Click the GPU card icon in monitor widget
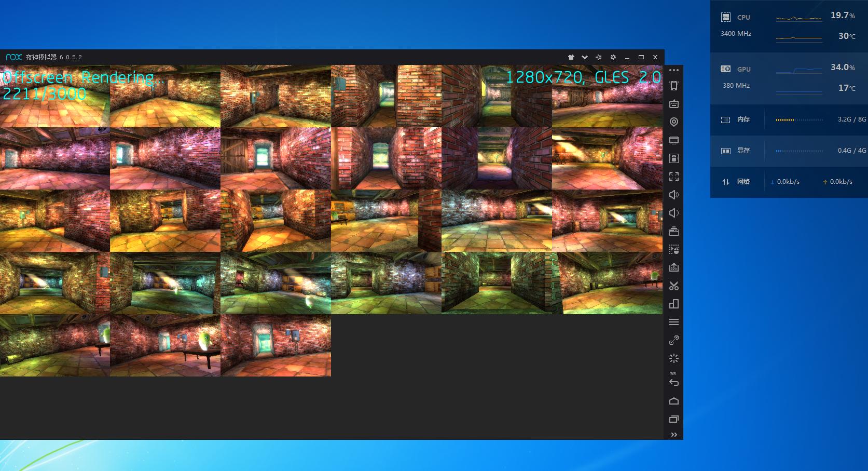Viewport: 868px width, 471px height. [x=726, y=69]
